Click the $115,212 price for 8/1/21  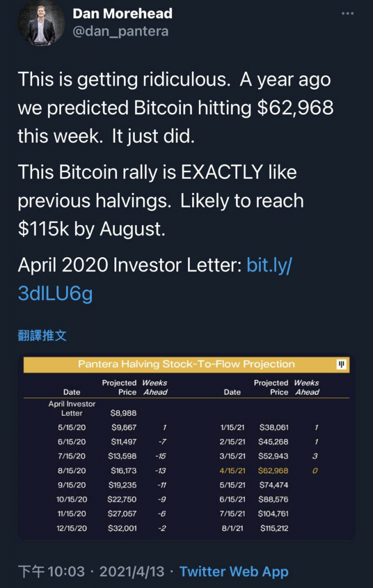tap(274, 528)
